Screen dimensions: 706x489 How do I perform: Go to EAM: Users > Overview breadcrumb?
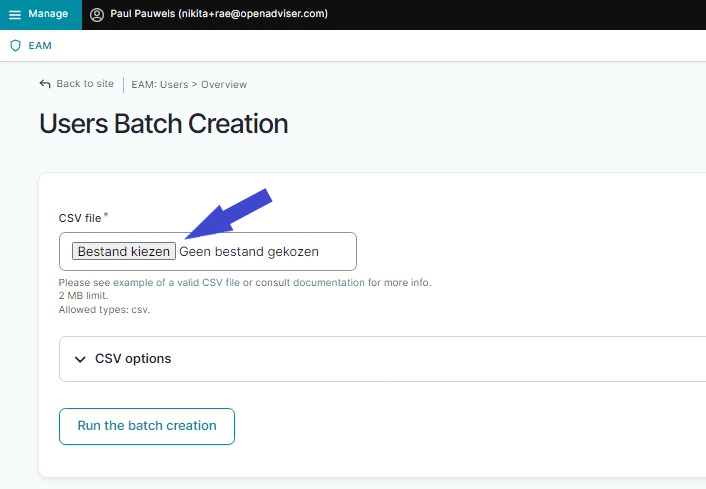[189, 85]
